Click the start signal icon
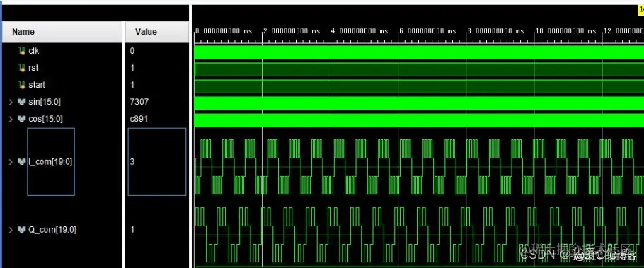The image size is (644, 268). (x=22, y=85)
